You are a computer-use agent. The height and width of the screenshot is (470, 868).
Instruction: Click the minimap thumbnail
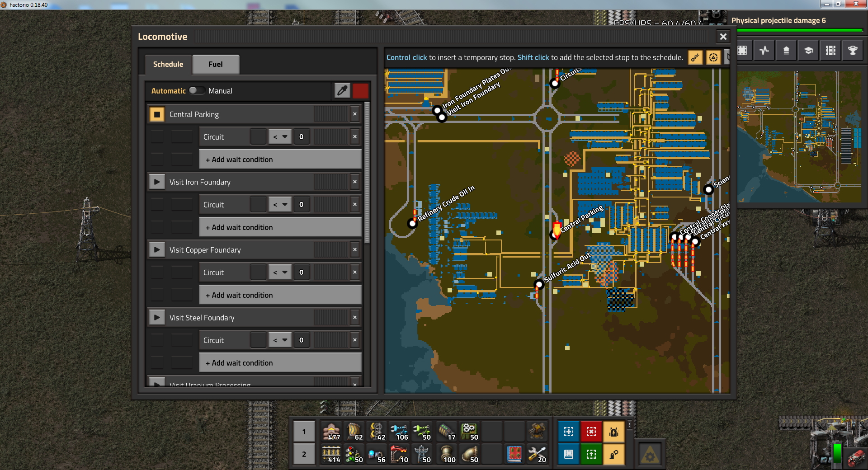(x=800, y=136)
